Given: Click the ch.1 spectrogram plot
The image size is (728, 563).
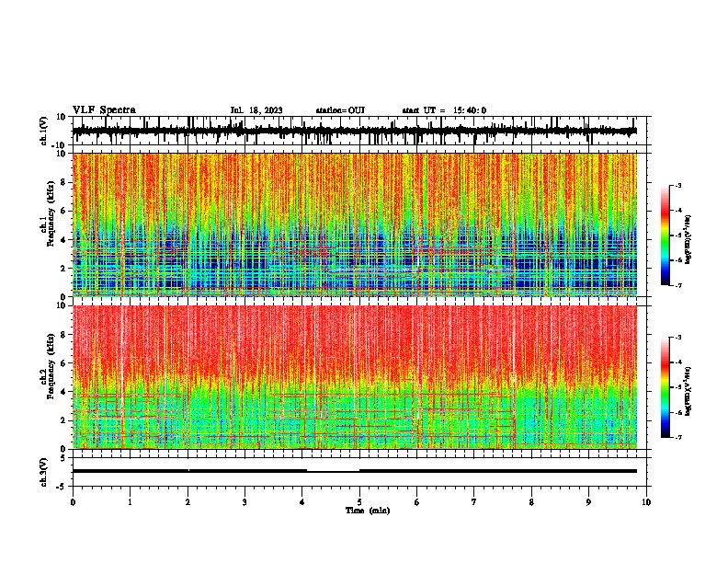Looking at the screenshot, I should [355, 224].
